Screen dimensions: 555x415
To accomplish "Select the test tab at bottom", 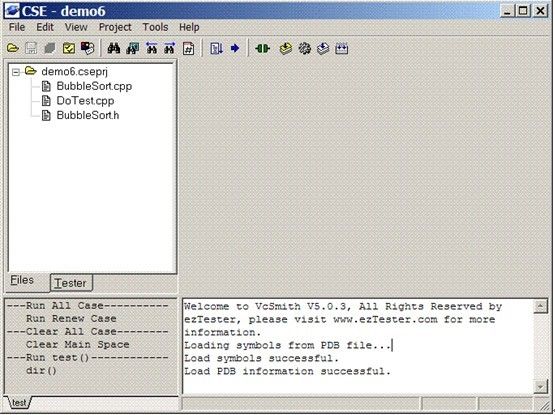I will coord(18,403).
